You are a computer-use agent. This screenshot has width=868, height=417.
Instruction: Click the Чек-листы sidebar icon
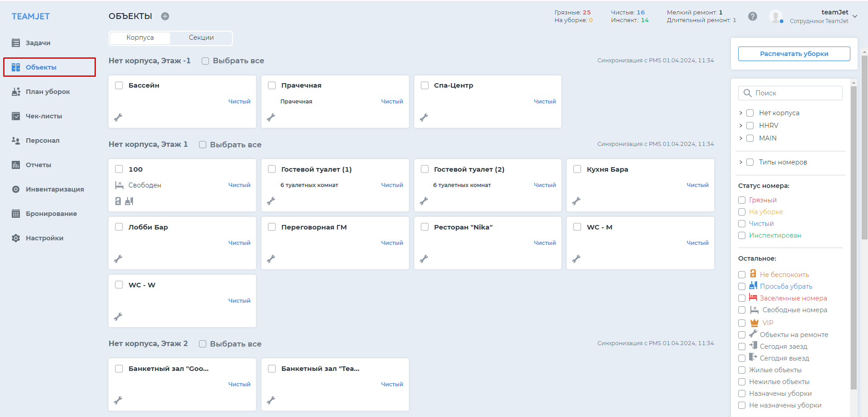[x=16, y=116]
